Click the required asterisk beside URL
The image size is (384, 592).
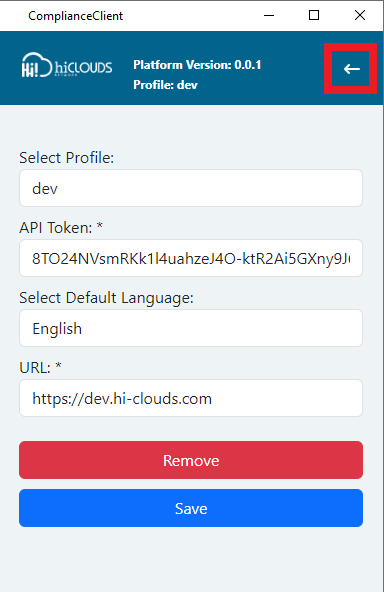pos(58,365)
